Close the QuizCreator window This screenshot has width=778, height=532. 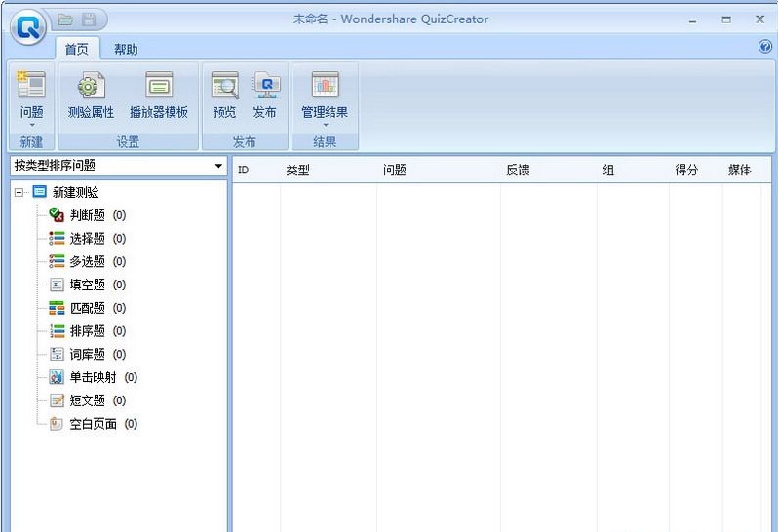759,19
